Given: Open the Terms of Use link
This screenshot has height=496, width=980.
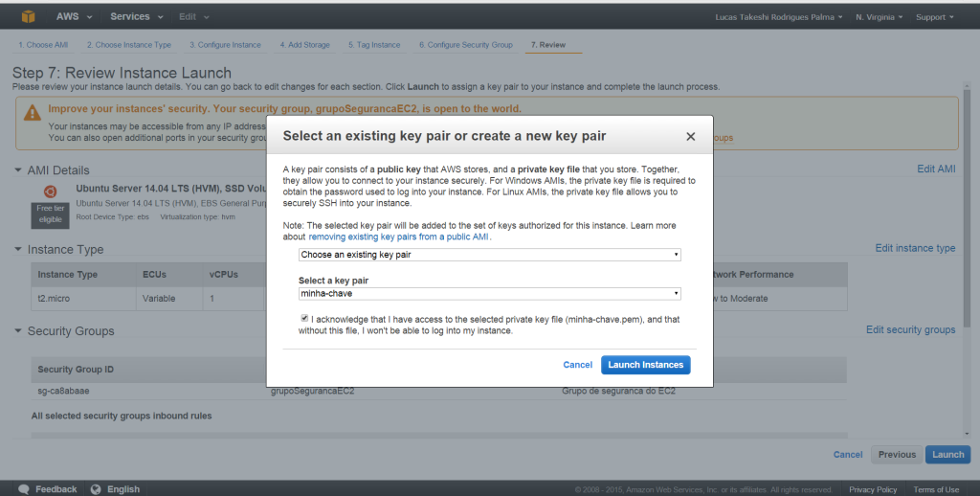Looking at the screenshot, I should point(936,489).
